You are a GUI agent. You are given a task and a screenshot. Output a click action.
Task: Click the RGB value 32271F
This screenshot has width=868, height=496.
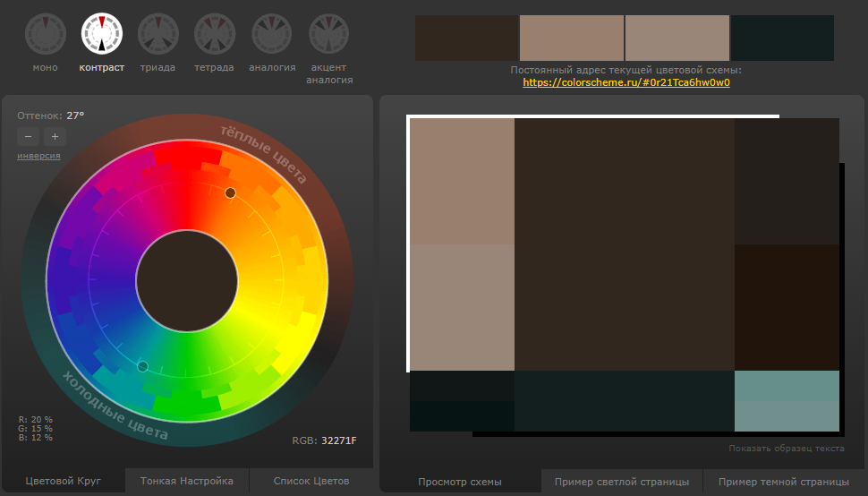click(x=339, y=440)
